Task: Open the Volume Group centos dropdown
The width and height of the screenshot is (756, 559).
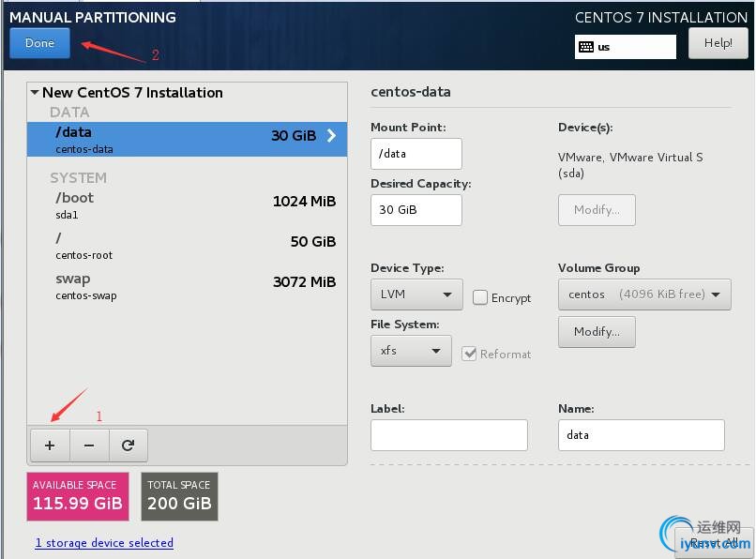Action: (644, 295)
